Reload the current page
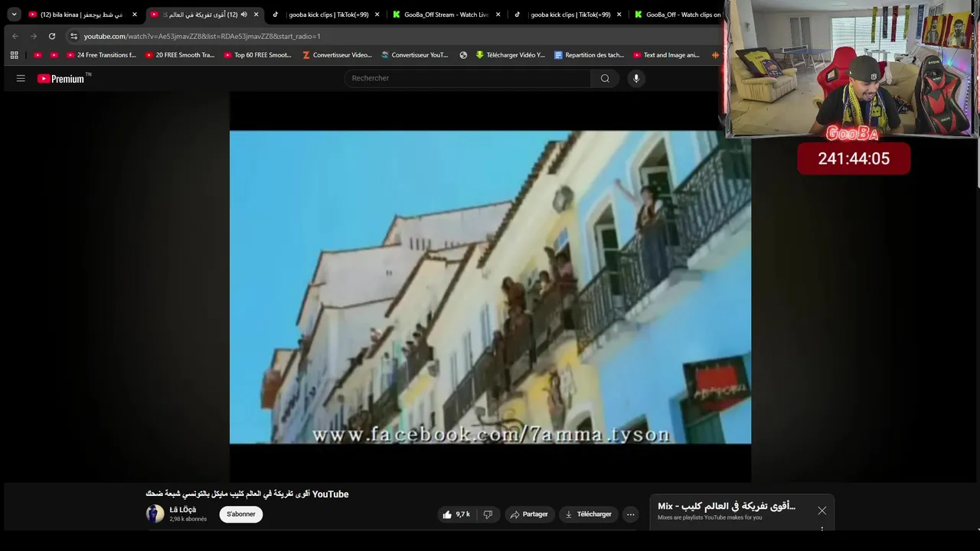980x551 pixels. (52, 36)
